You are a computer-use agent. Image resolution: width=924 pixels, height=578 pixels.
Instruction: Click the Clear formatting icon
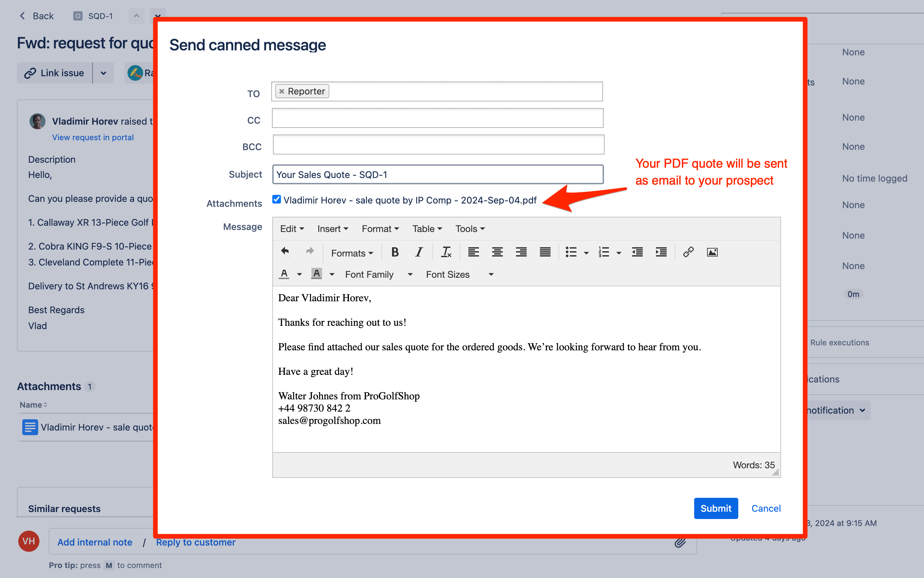(446, 252)
